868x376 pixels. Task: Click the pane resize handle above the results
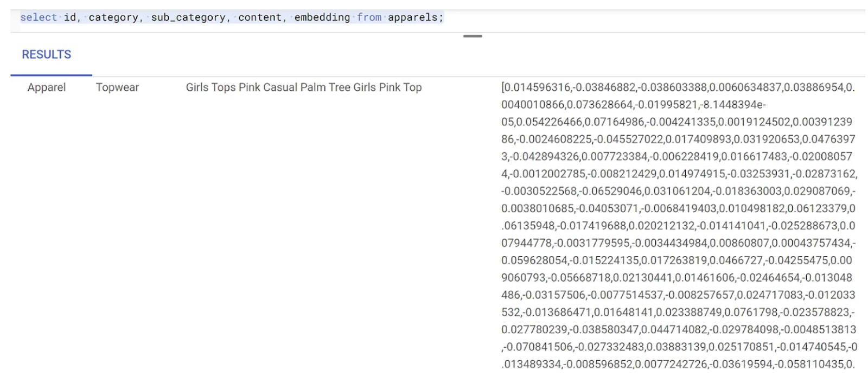(x=473, y=36)
